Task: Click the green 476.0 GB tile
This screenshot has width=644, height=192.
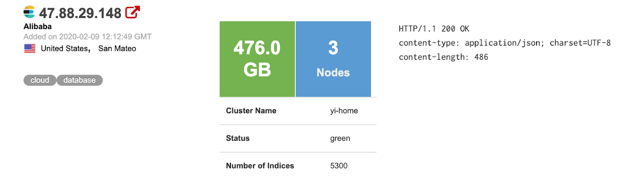Action: (257, 59)
